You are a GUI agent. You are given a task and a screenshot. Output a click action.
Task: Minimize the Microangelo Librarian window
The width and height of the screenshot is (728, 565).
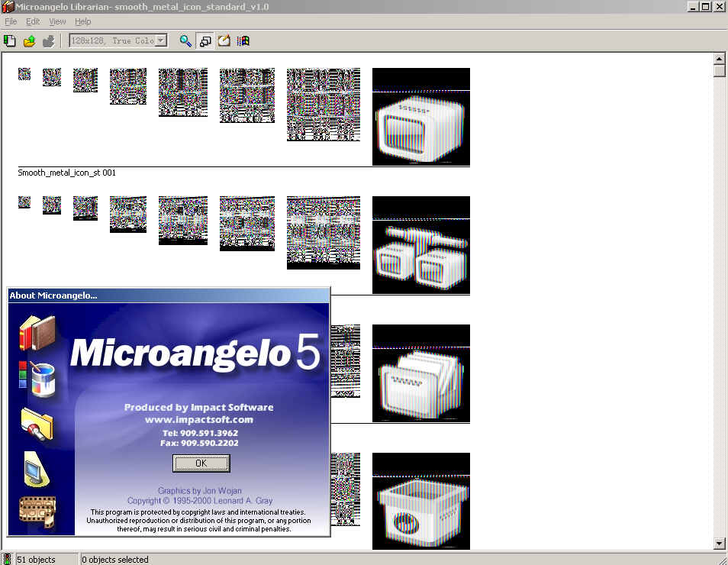693,7
